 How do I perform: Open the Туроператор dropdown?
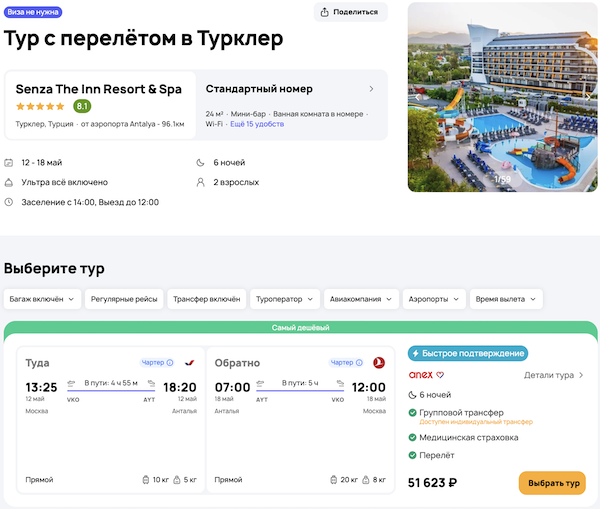(285, 298)
